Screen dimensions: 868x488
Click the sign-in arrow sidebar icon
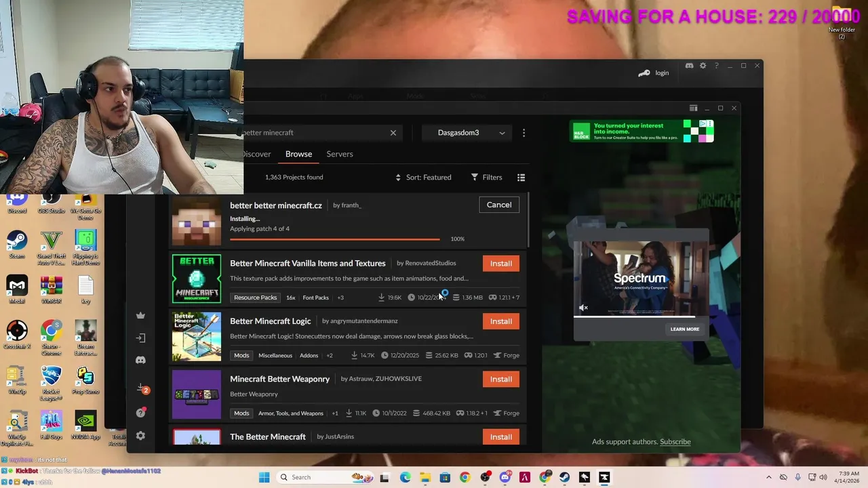click(x=140, y=338)
